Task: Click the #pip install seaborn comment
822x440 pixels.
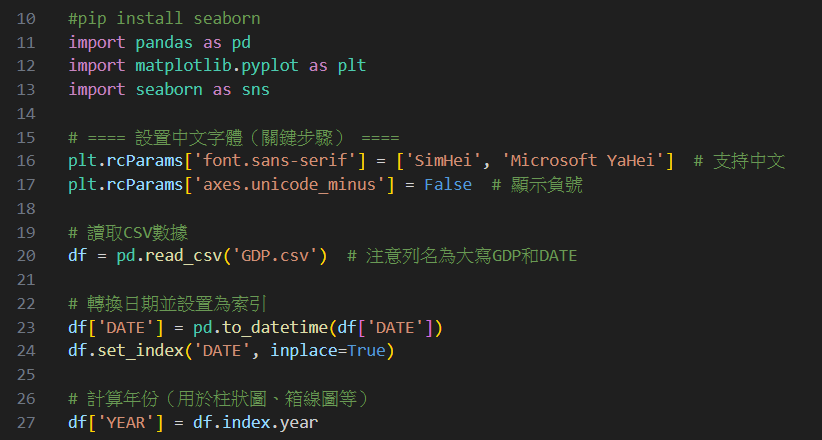Action: tap(164, 18)
